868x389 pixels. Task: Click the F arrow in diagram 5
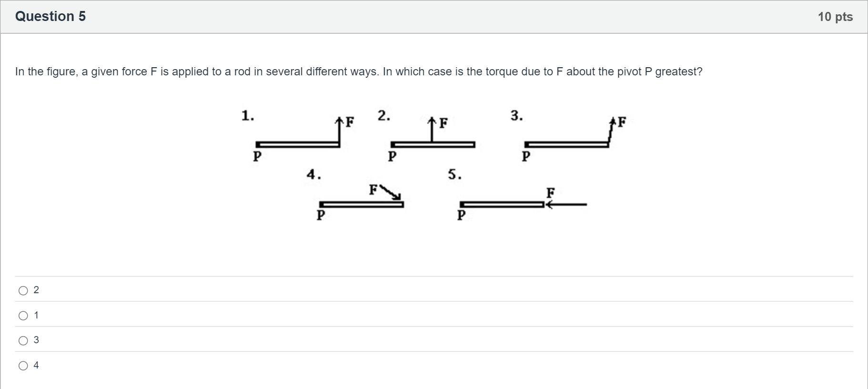(566, 205)
